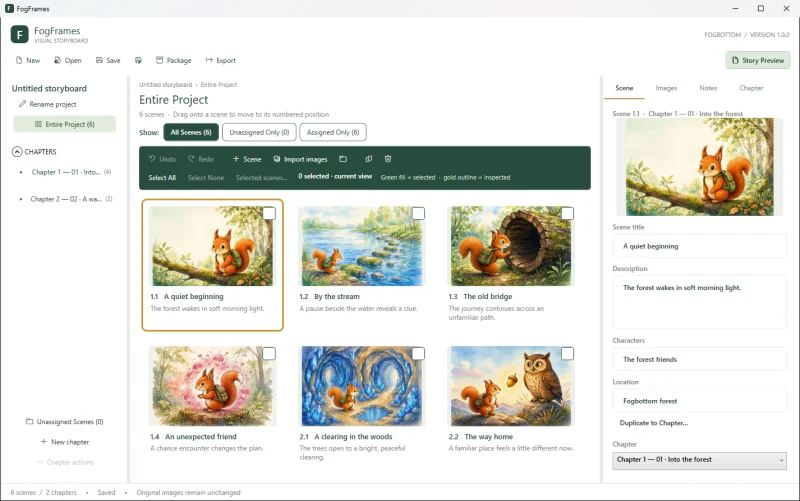Click Redo in scene toolbar
Image resolution: width=800 pixels, height=501 pixels.
(201, 159)
